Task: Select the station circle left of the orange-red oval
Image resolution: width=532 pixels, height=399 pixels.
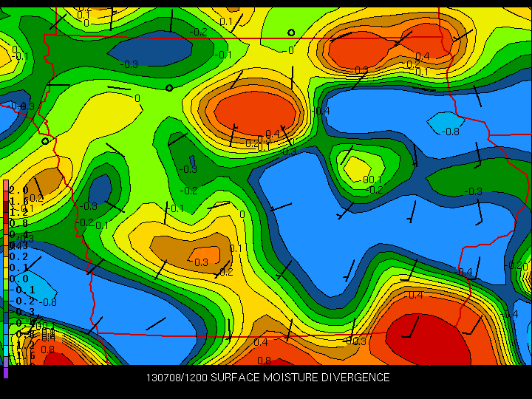Action: coord(169,88)
